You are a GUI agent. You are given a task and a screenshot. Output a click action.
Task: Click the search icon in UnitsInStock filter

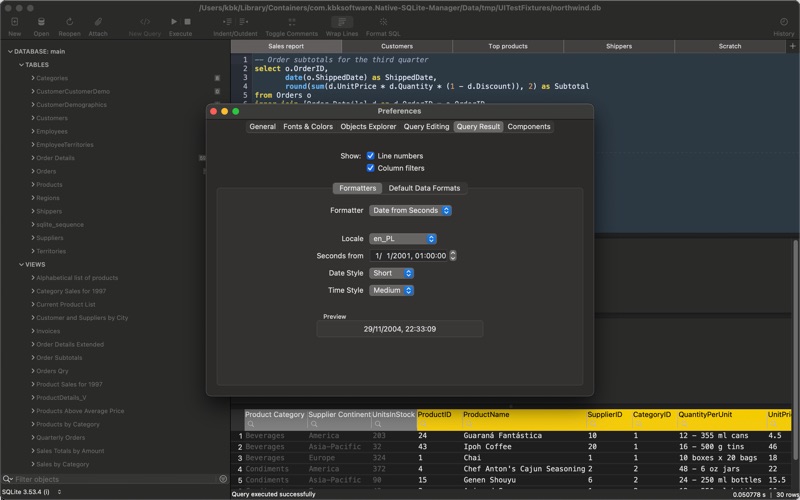(378, 424)
